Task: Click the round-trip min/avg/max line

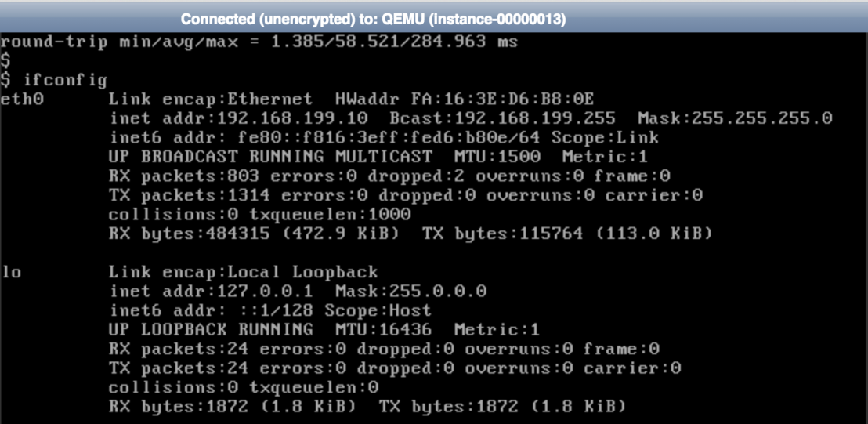Action: (259, 42)
